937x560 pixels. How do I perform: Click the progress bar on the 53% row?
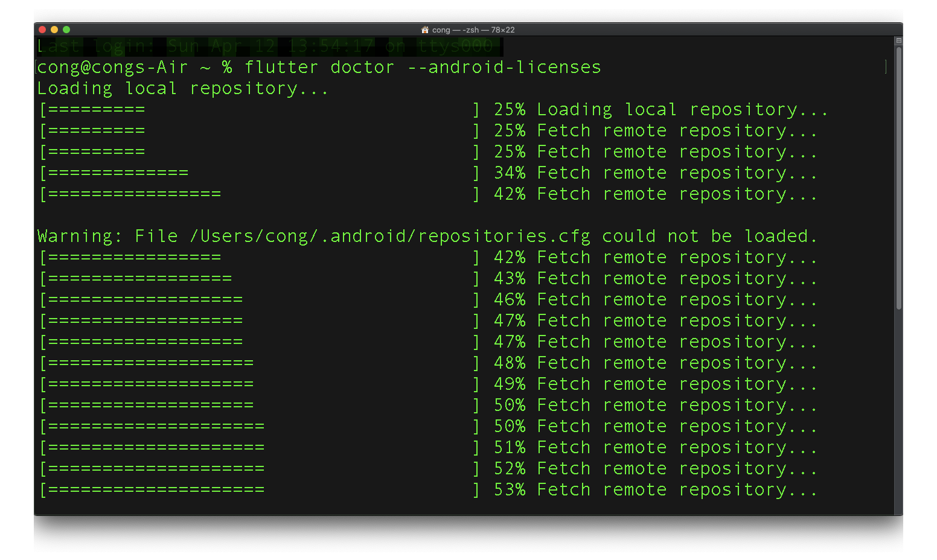click(260, 489)
